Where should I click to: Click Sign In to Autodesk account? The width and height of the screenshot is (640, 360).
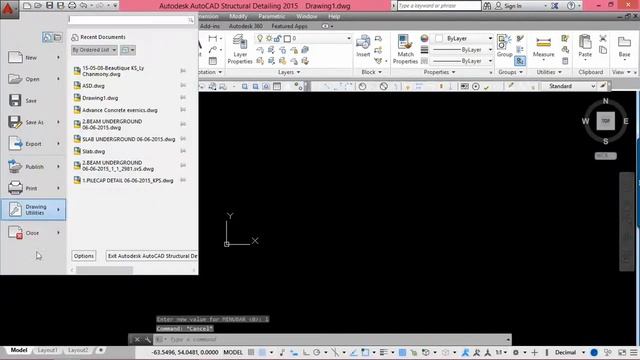[x=509, y=6]
